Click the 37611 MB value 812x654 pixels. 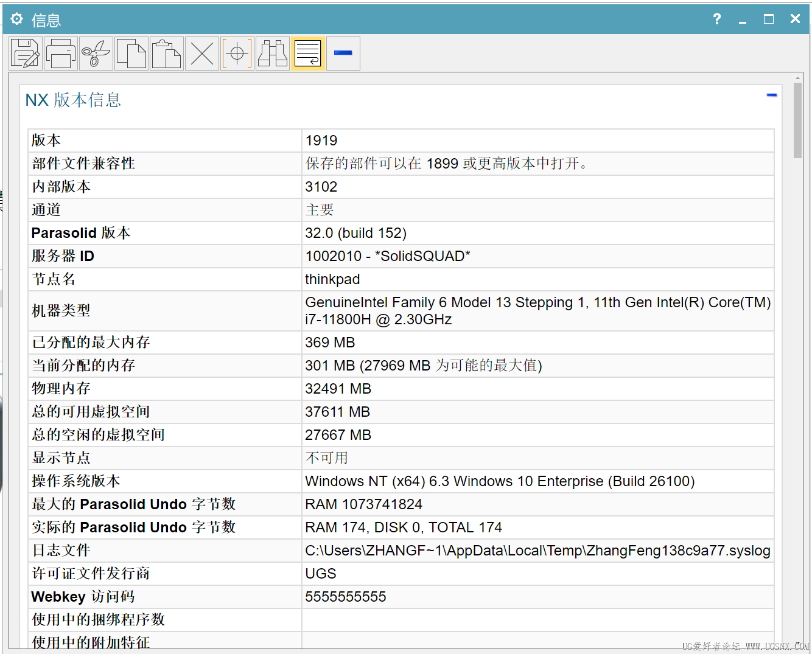tap(338, 412)
